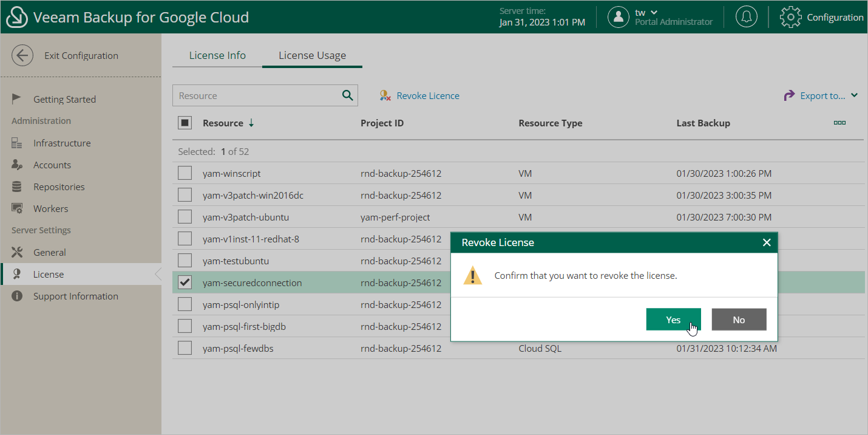Open the tw user account dropdown

click(646, 12)
